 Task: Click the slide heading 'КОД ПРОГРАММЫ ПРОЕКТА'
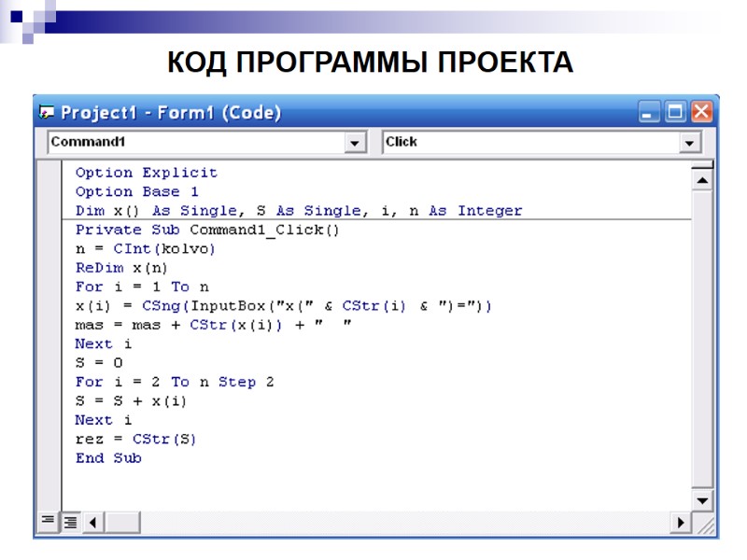click(x=370, y=62)
